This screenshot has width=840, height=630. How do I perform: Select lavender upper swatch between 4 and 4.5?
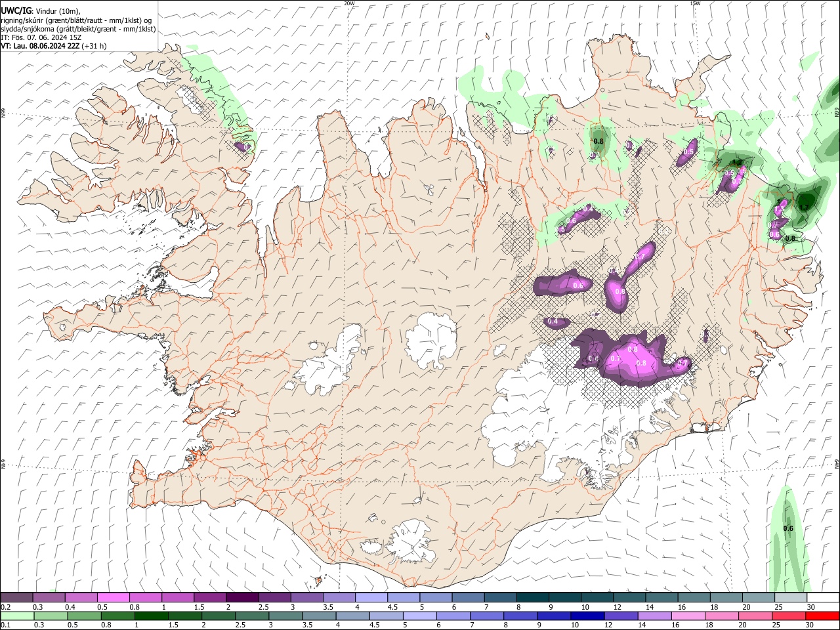tap(371, 598)
